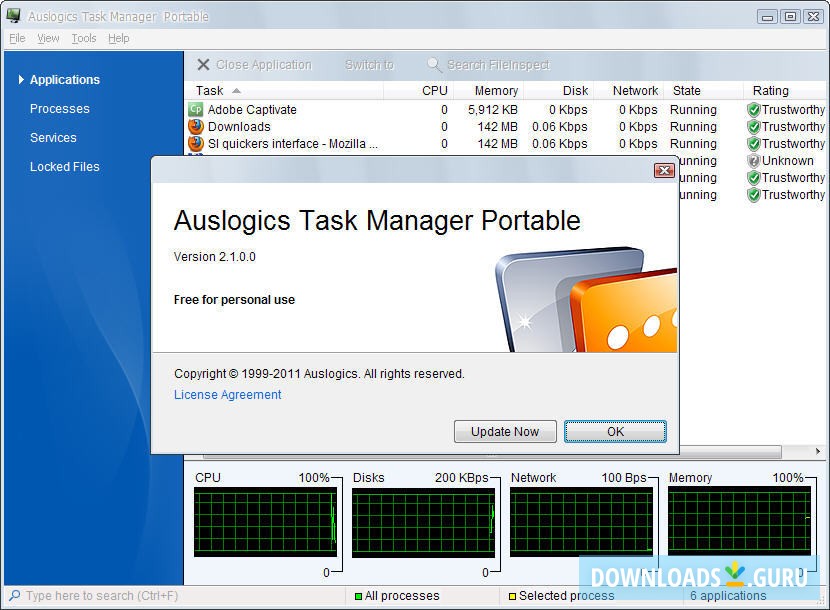
Task: Click the Task column sort arrow
Action: [x=236, y=91]
